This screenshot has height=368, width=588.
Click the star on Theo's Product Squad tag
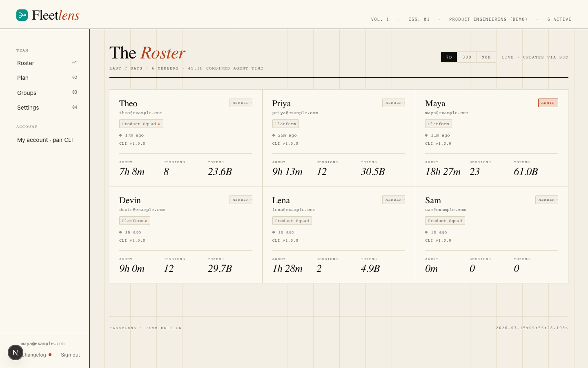[159, 124]
